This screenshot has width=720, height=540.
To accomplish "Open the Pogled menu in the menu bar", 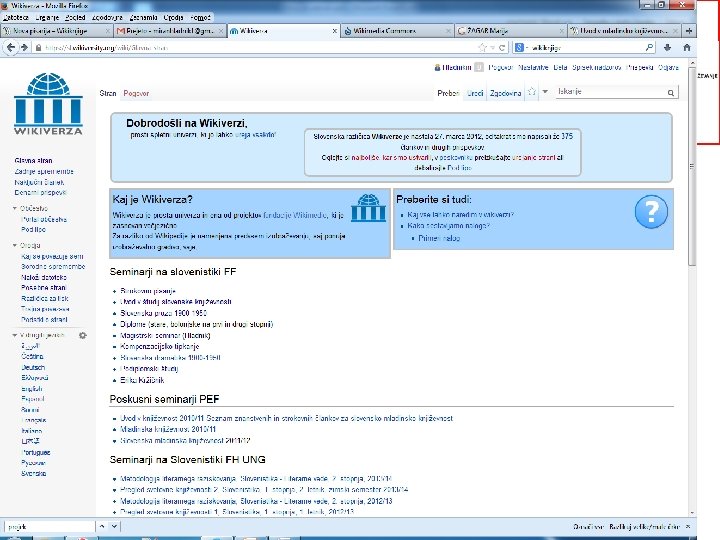I will [x=75, y=17].
